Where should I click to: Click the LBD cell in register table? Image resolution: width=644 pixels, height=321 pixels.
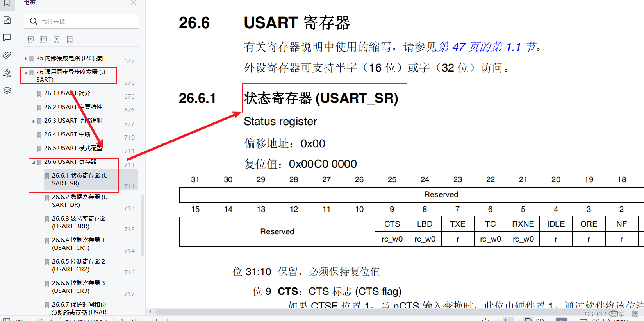pyautogui.click(x=425, y=224)
